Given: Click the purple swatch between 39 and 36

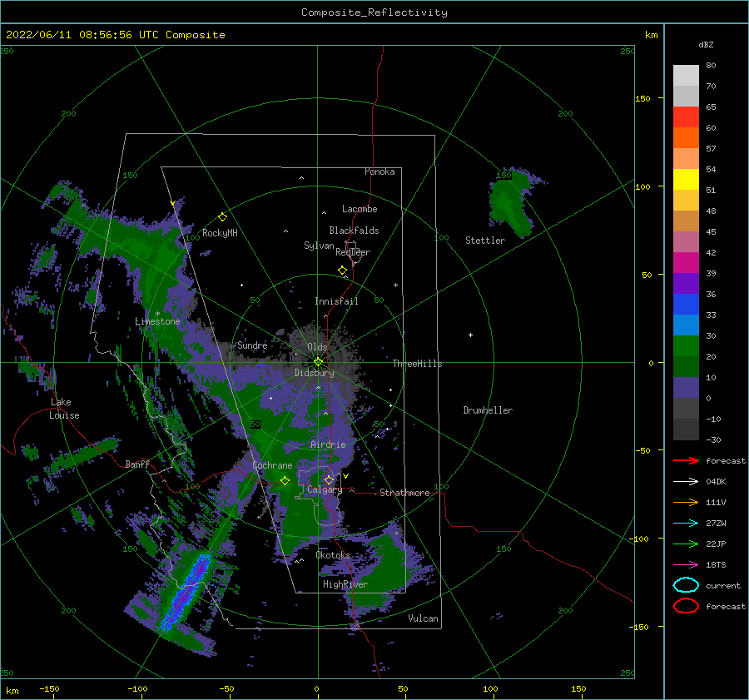Looking at the screenshot, I should pyautogui.click(x=686, y=283).
